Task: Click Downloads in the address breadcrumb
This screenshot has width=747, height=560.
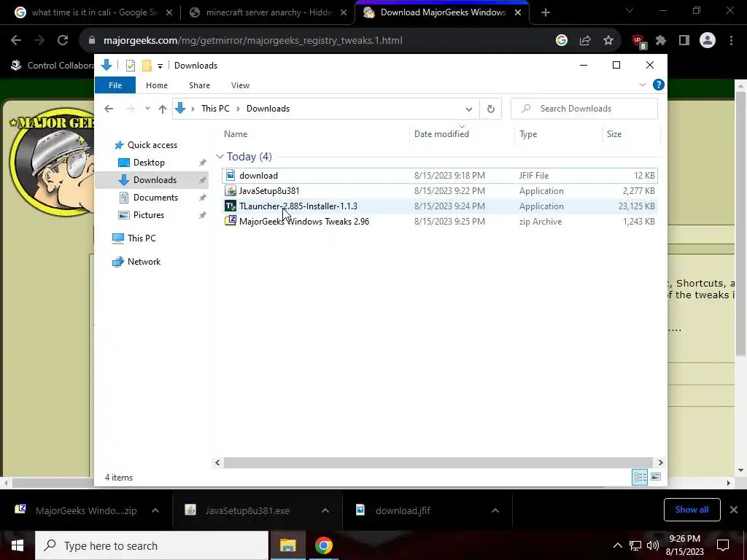Action: (268, 109)
